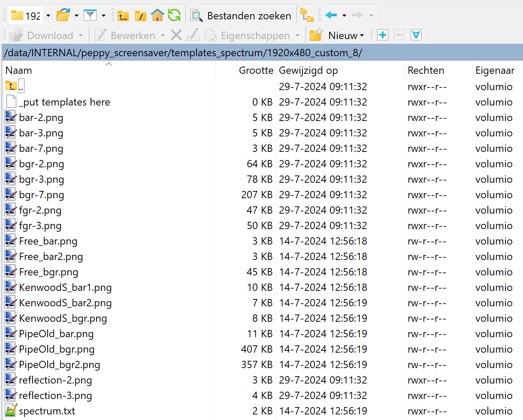Viewport: 523px width, 420px height.
Task: Click the 207 KB size cell
Action: 257,195
